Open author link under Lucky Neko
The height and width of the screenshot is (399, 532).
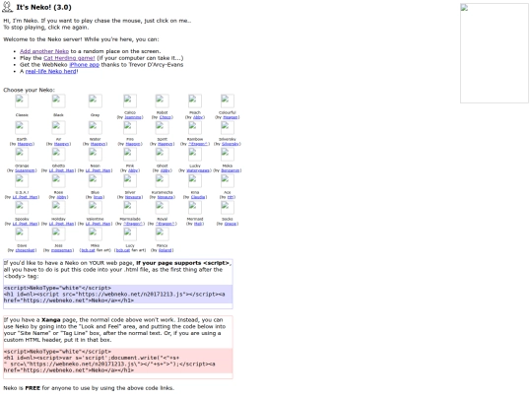tap(198, 170)
